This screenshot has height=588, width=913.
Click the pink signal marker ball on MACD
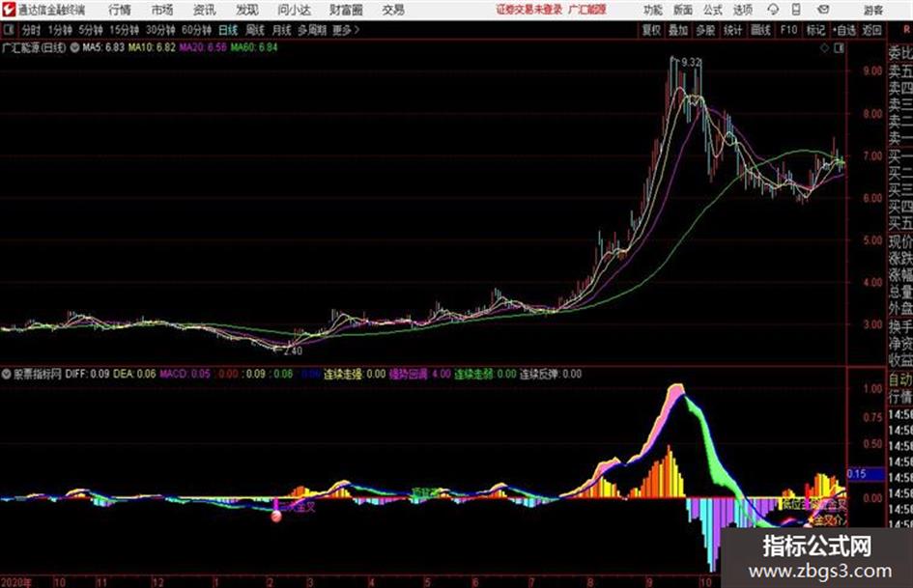point(276,516)
